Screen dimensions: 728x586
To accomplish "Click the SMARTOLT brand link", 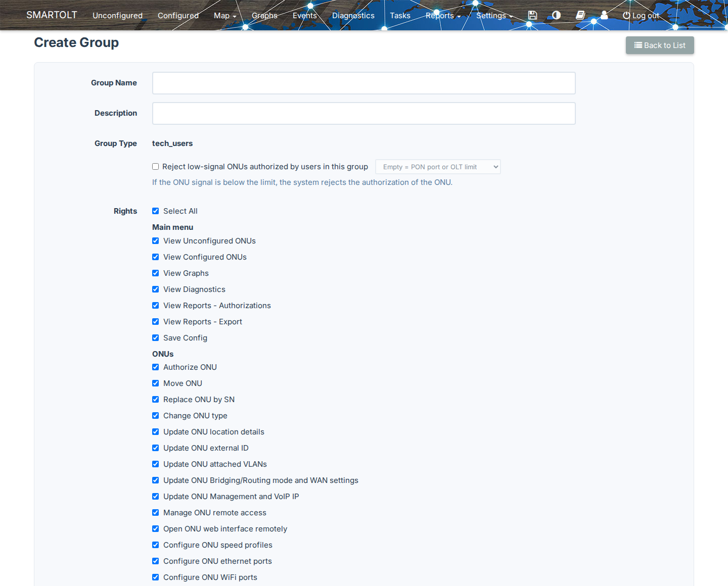I will [52, 15].
